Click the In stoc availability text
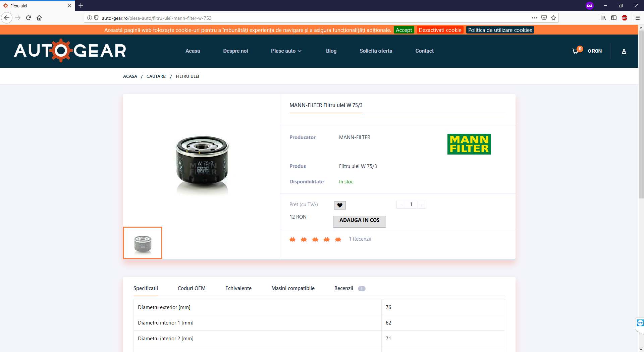The height and width of the screenshot is (352, 644). click(x=346, y=182)
